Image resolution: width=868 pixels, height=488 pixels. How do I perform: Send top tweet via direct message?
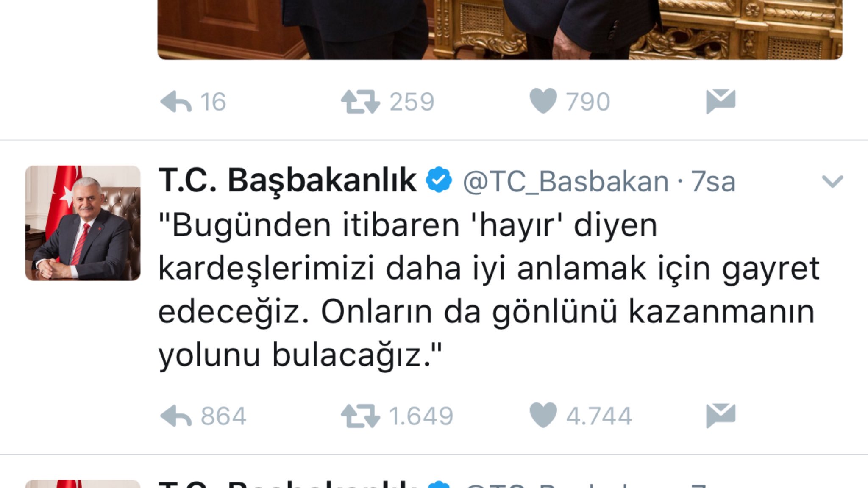coord(721,101)
